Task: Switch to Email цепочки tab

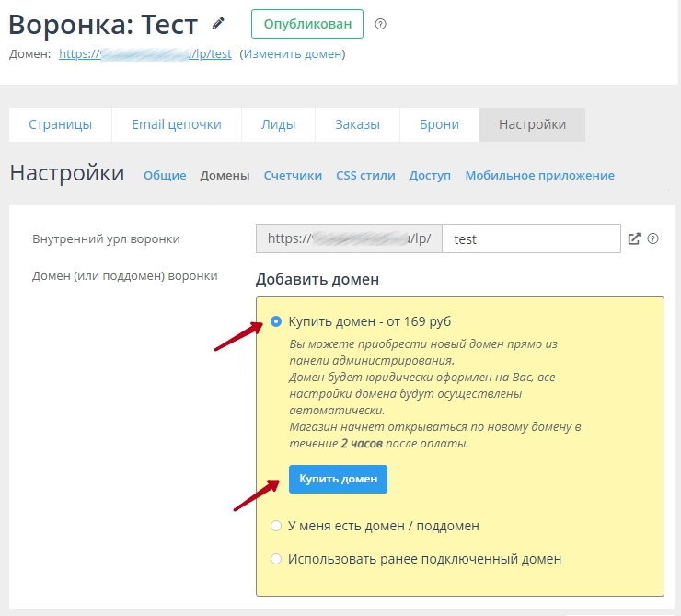Action: 177,124
